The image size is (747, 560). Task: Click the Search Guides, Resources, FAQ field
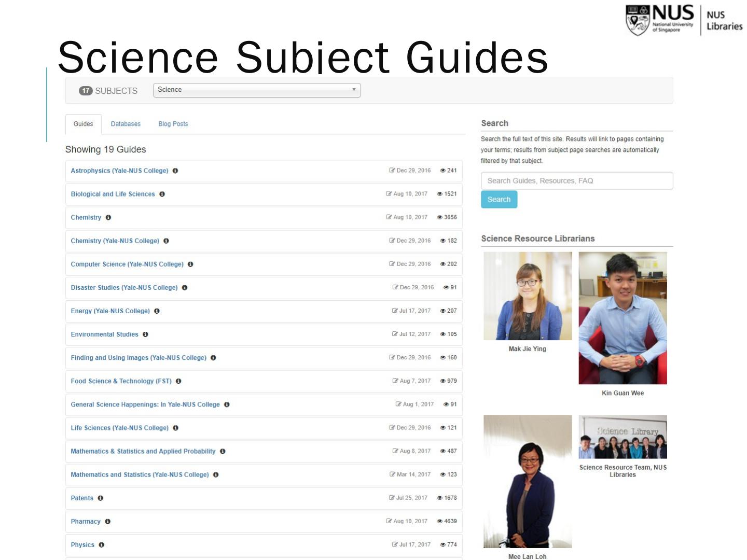[577, 180]
